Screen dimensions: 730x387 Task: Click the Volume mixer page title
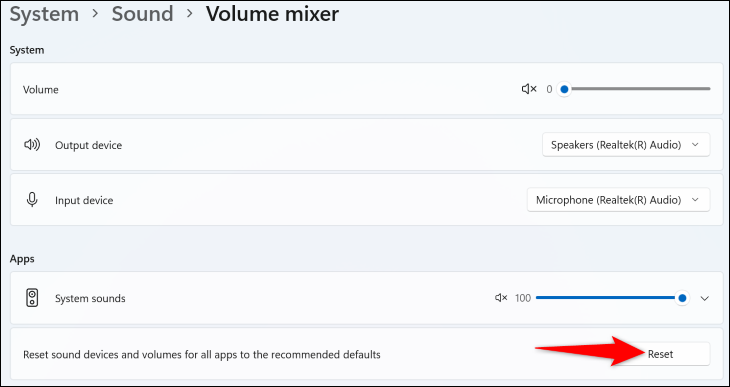click(272, 14)
